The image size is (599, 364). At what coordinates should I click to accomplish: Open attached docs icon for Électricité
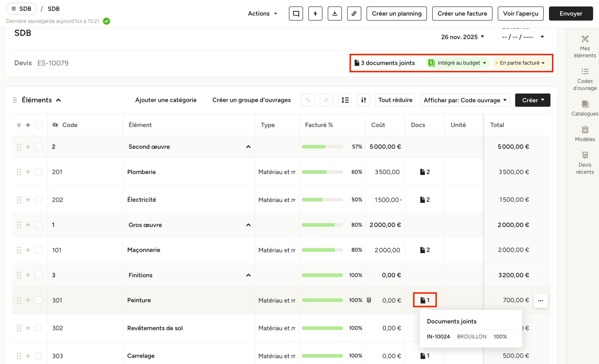425,200
